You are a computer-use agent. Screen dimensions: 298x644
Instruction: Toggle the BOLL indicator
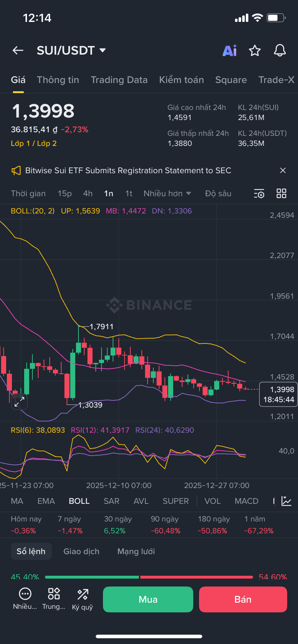(79, 501)
